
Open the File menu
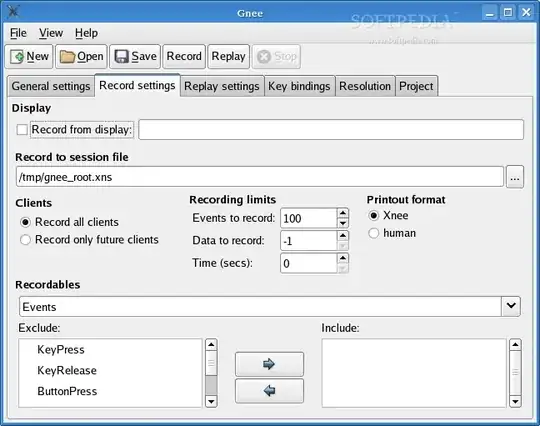(x=18, y=33)
